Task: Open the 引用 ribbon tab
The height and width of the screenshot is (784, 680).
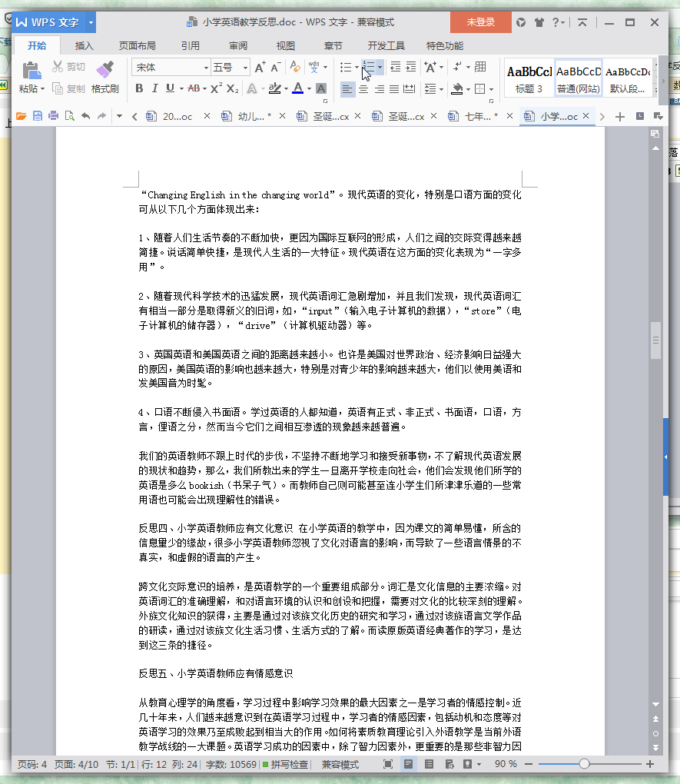Action: click(x=190, y=45)
